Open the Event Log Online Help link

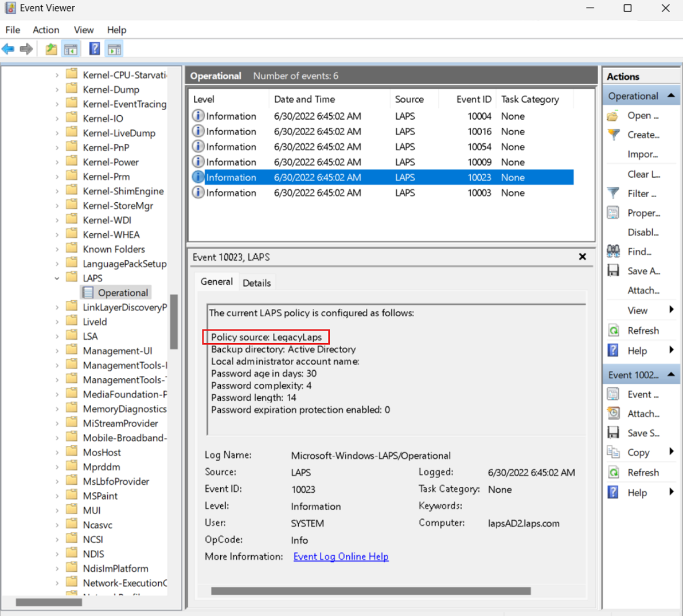pos(341,557)
